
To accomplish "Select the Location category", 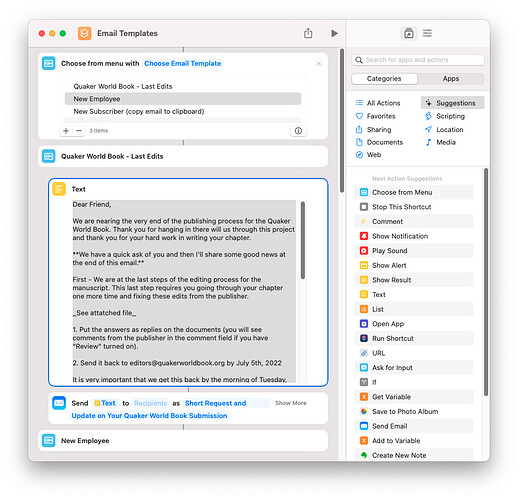I will [444, 129].
